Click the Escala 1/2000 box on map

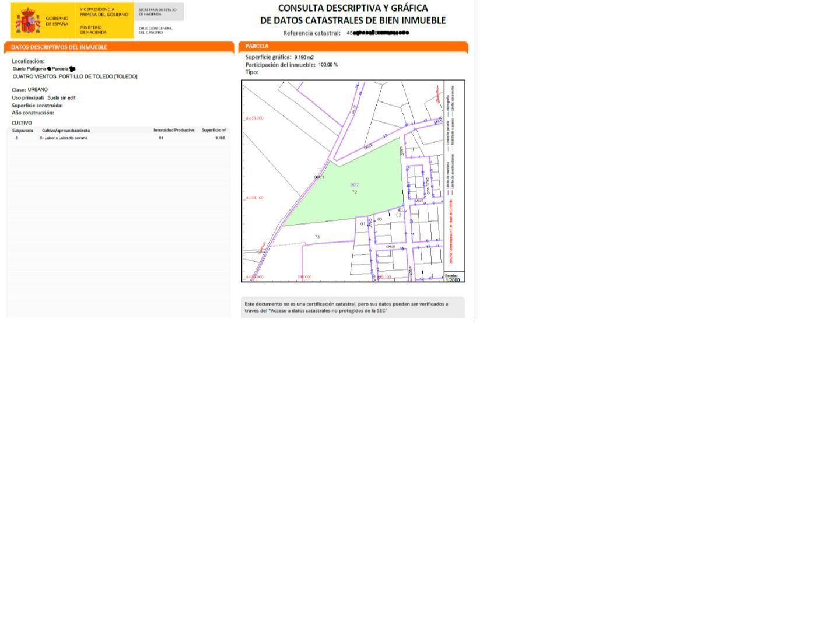pyautogui.click(x=454, y=277)
